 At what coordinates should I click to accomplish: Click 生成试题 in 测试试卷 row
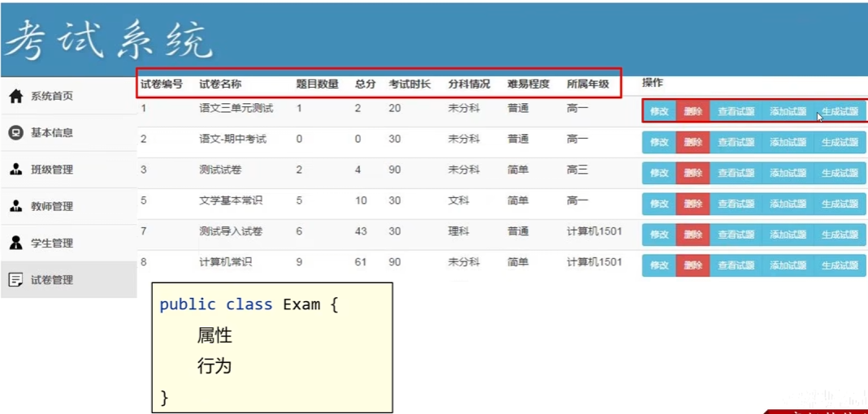[840, 173]
